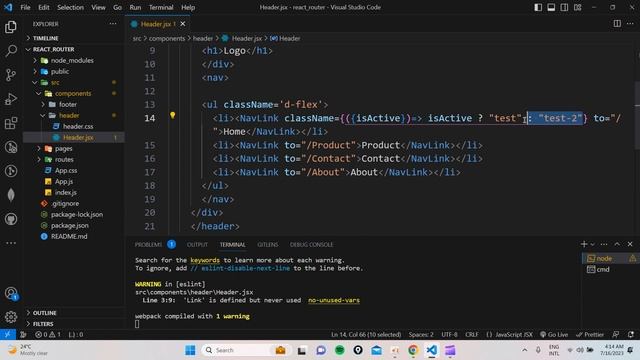Viewport: 640px width, 360px height.
Task: Create a new terminal with plus icon
Action: (584, 244)
